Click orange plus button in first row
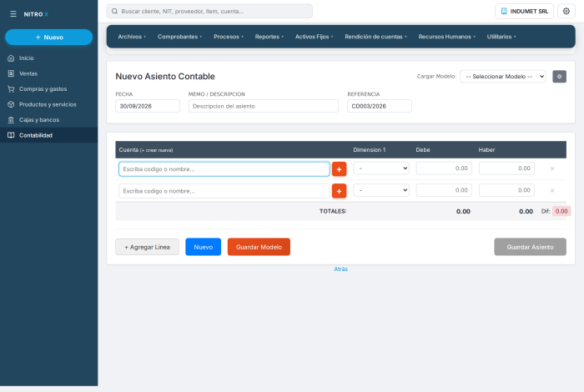 click(339, 169)
